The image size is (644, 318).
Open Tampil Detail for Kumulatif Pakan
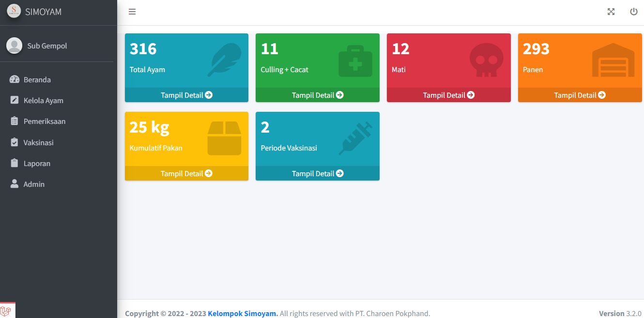186,173
